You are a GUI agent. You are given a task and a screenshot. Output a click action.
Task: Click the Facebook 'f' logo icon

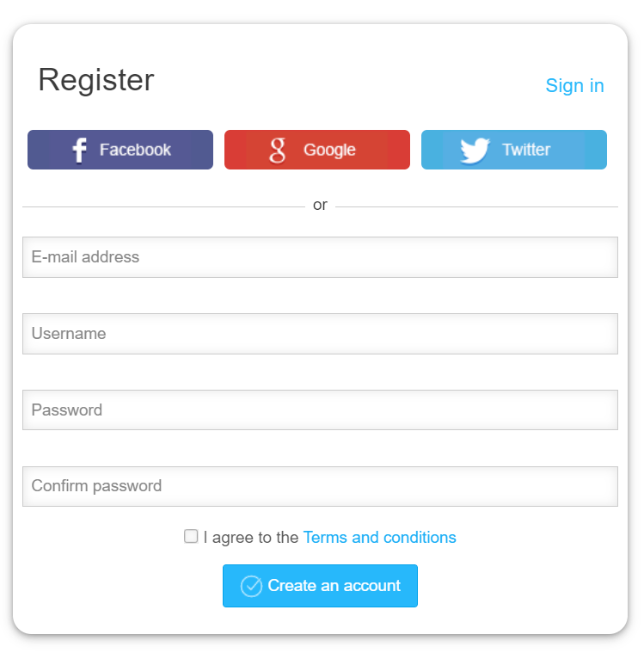pyautogui.click(x=79, y=150)
